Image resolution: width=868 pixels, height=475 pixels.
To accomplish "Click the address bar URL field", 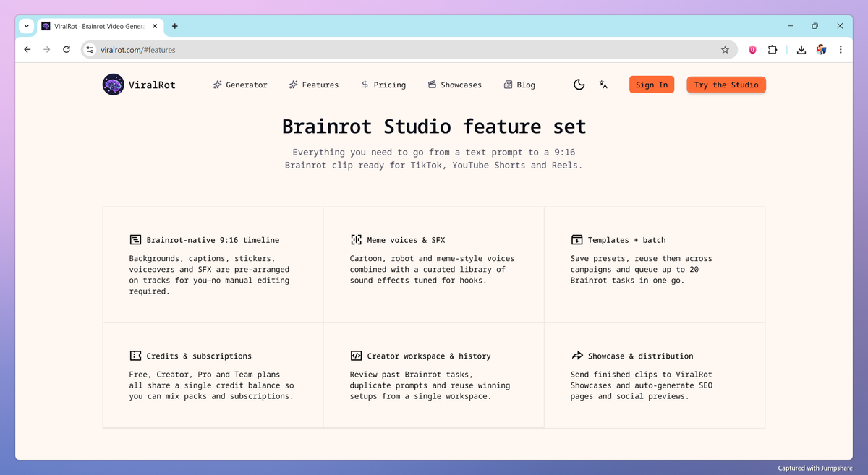I will pyautogui.click(x=409, y=50).
